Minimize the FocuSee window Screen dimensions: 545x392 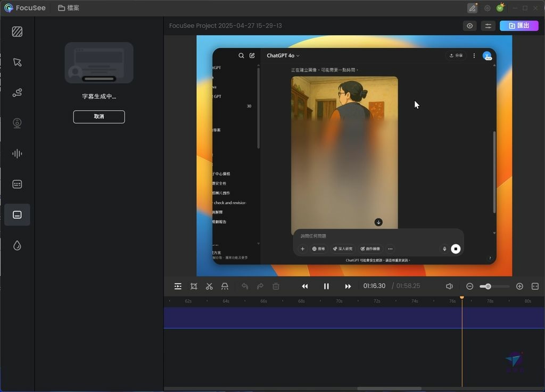pos(515,8)
